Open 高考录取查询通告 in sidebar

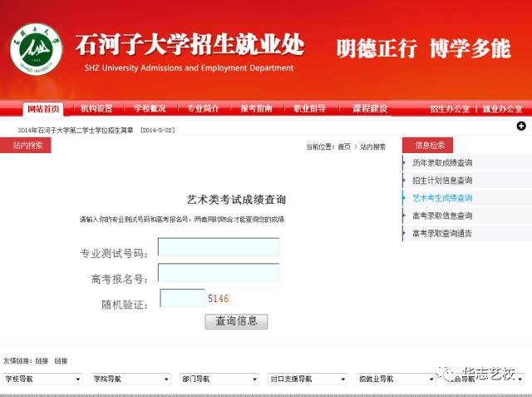(442, 234)
